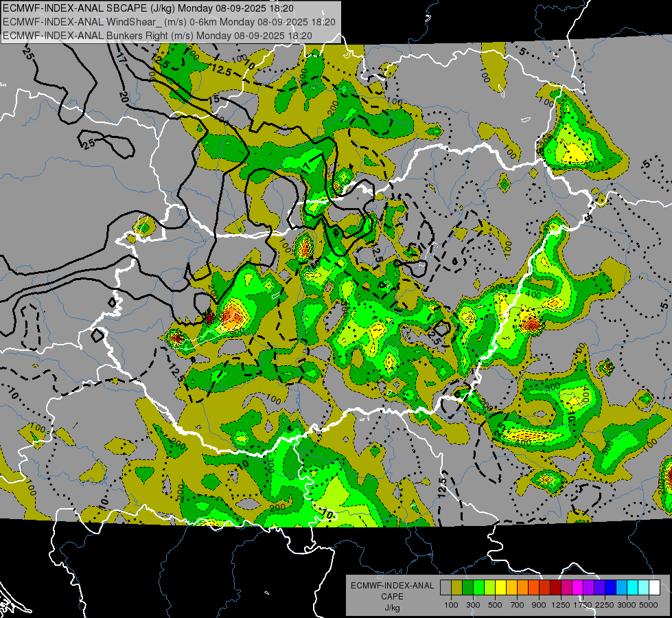This screenshot has width=672, height=618.
Task: Click the 500 label under the legend
Action: [x=495, y=605]
